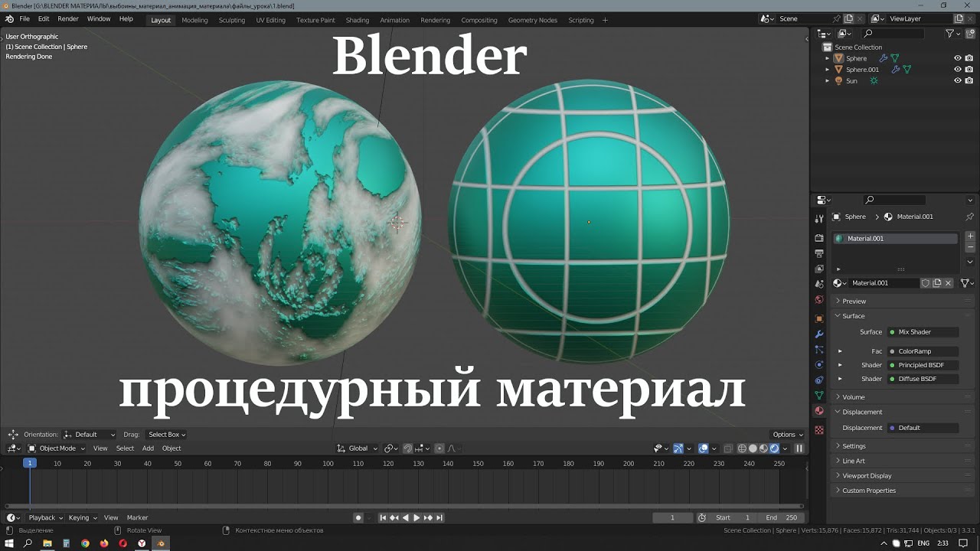980x551 pixels.
Task: Open the Render menu
Action: click(68, 19)
